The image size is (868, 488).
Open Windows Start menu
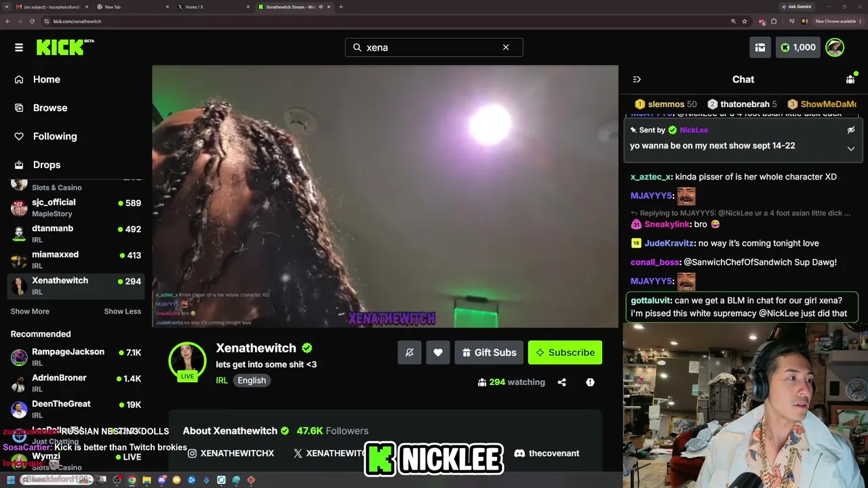click(11, 480)
